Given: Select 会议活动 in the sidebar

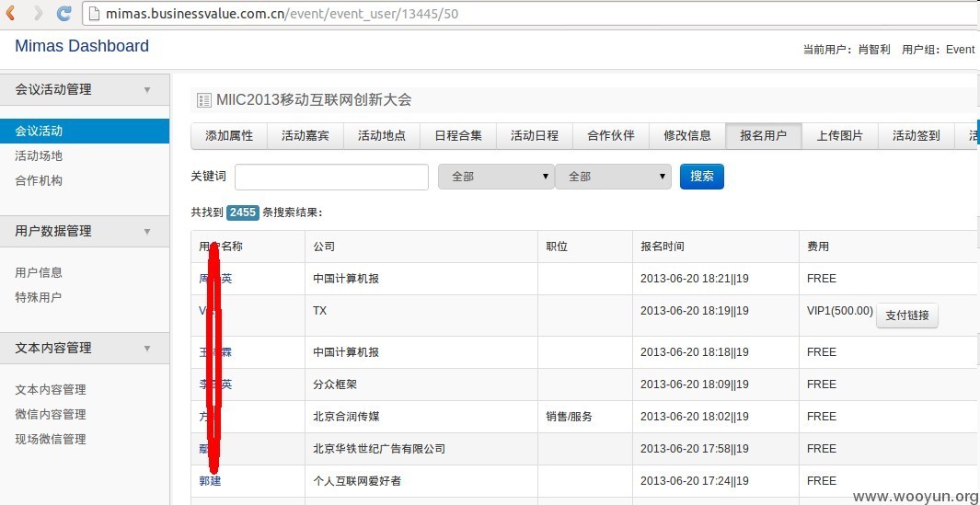Looking at the screenshot, I should 85,132.
